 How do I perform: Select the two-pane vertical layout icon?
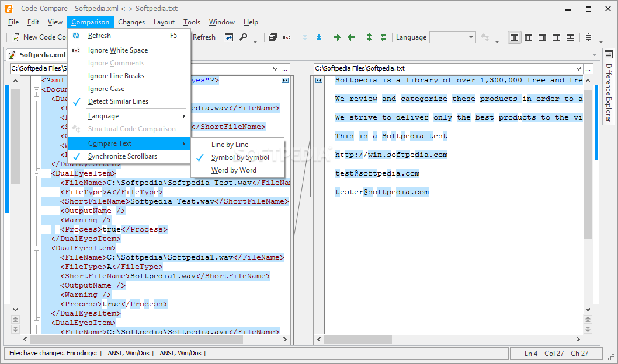pos(515,37)
